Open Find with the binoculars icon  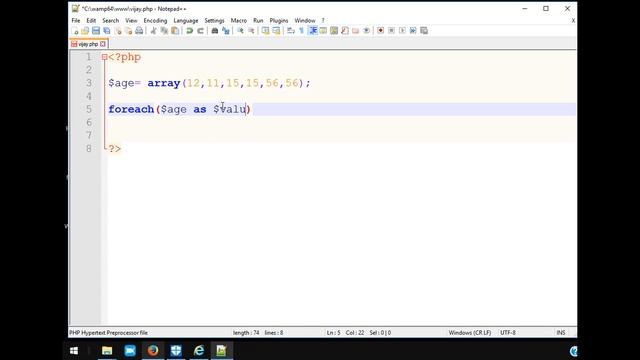[x=215, y=31]
